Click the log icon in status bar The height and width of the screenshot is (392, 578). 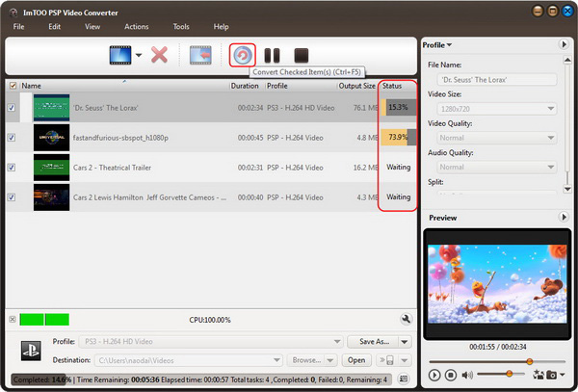tap(404, 379)
